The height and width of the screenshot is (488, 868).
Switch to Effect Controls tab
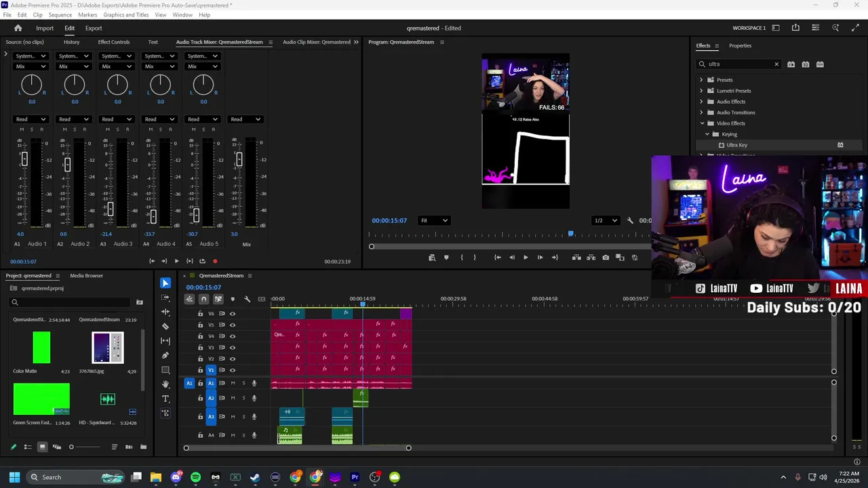click(x=114, y=42)
